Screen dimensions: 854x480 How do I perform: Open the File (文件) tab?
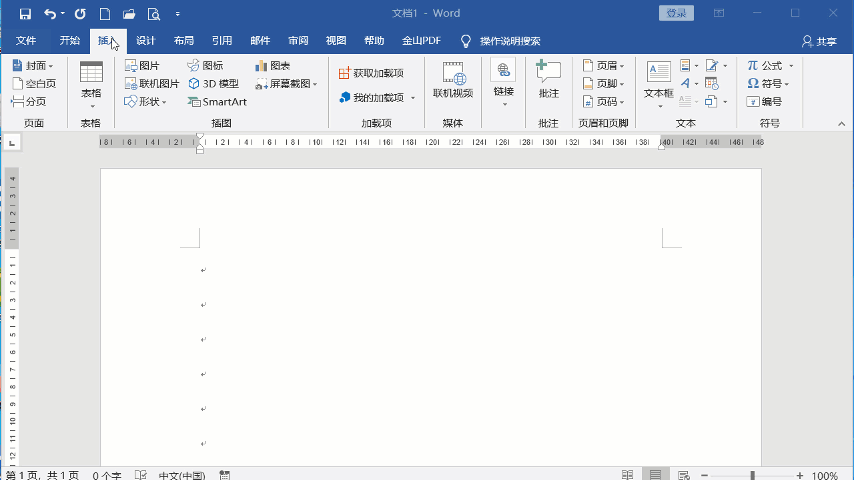26,41
